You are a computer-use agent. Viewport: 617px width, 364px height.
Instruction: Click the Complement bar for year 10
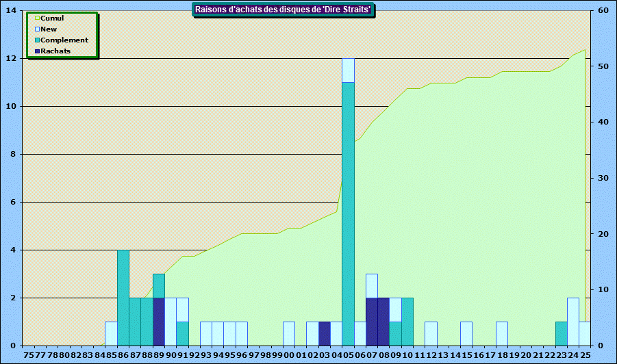coord(407,322)
